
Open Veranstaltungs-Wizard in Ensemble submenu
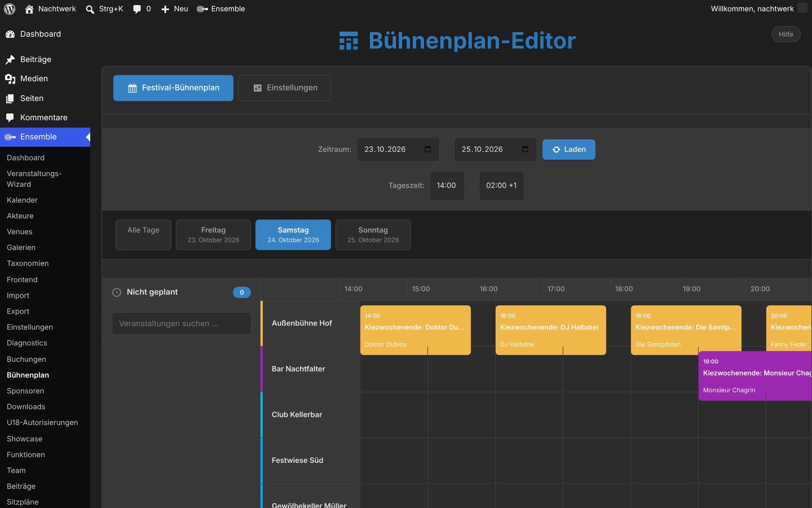tap(34, 179)
